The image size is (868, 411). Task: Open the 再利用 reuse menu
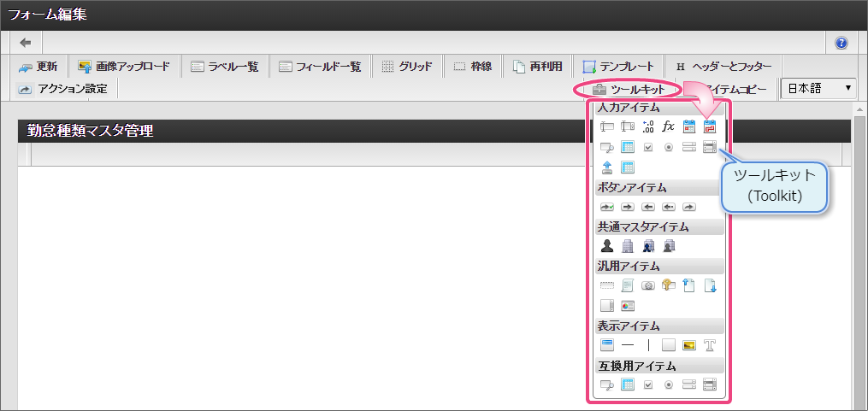(538, 67)
